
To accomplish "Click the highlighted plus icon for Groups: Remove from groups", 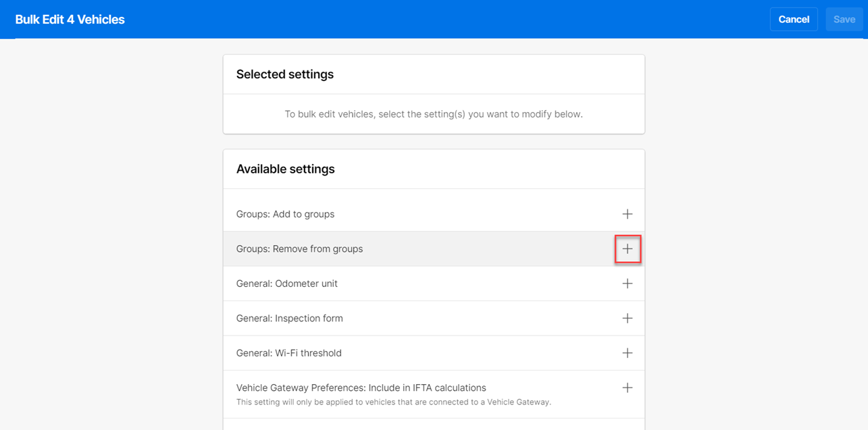I will tap(628, 248).
